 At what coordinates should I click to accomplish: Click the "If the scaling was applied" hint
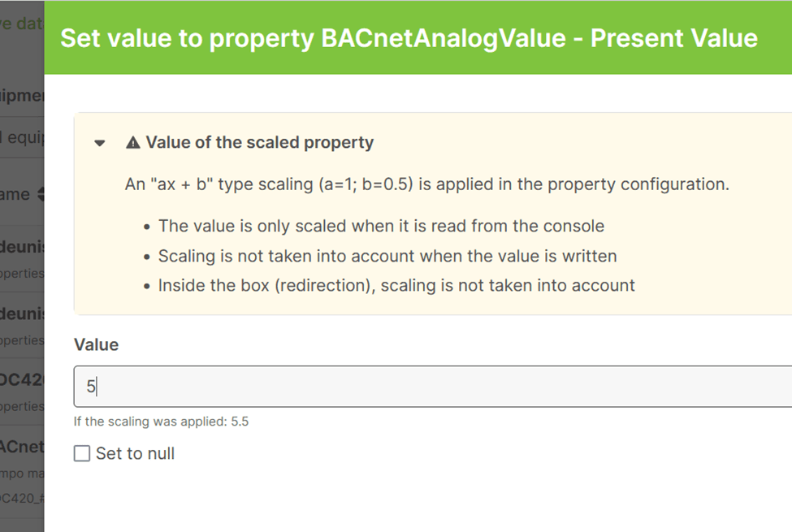click(x=161, y=422)
